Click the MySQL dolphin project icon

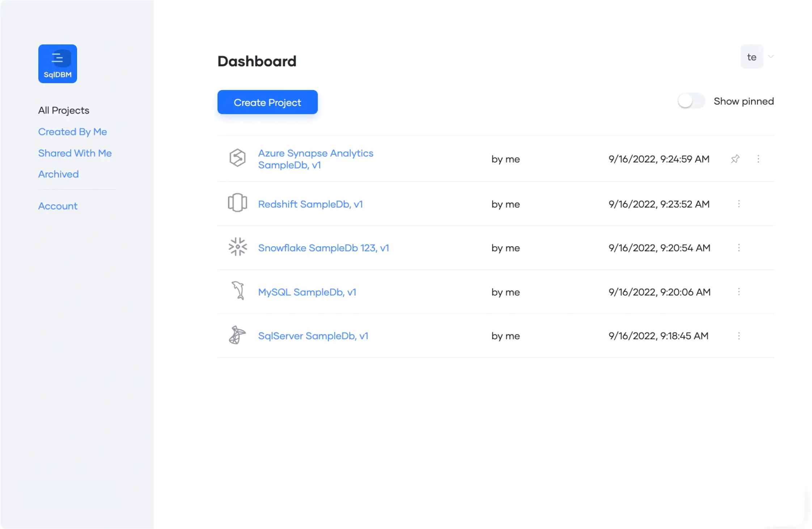tap(238, 291)
